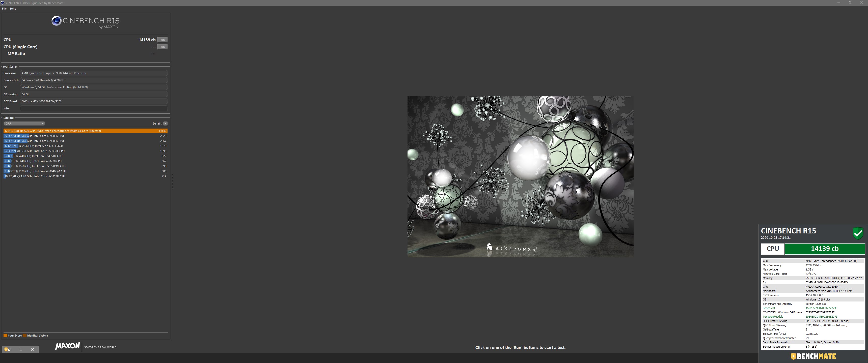Screen dimensions: 868x363
Task: Select ranking row 7 Core i7-3770
Action: pyautogui.click(x=86, y=161)
